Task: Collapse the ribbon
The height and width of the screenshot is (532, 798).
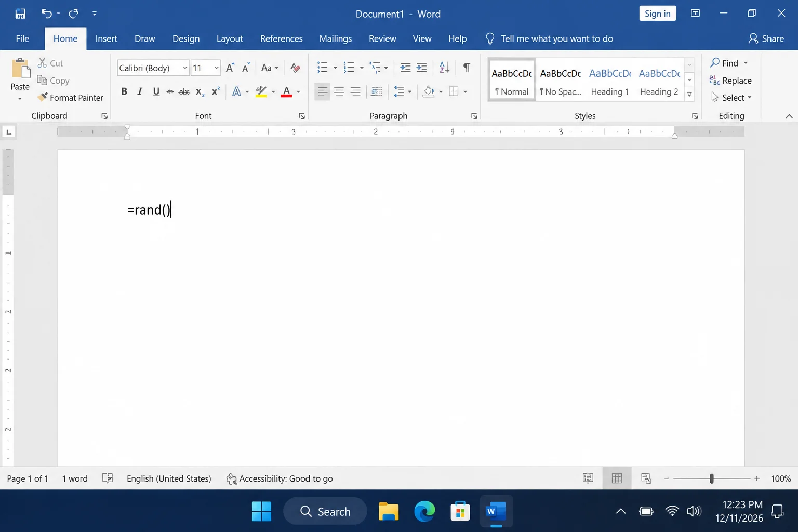Action: tap(789, 116)
